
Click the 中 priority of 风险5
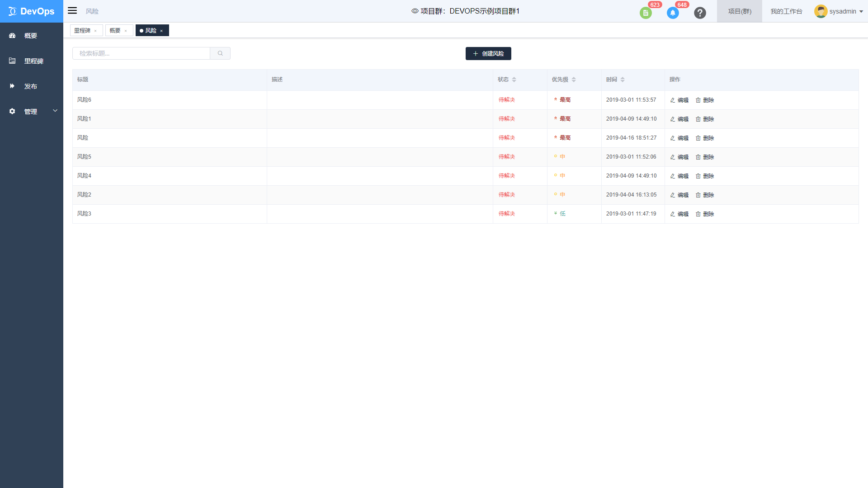(x=560, y=157)
